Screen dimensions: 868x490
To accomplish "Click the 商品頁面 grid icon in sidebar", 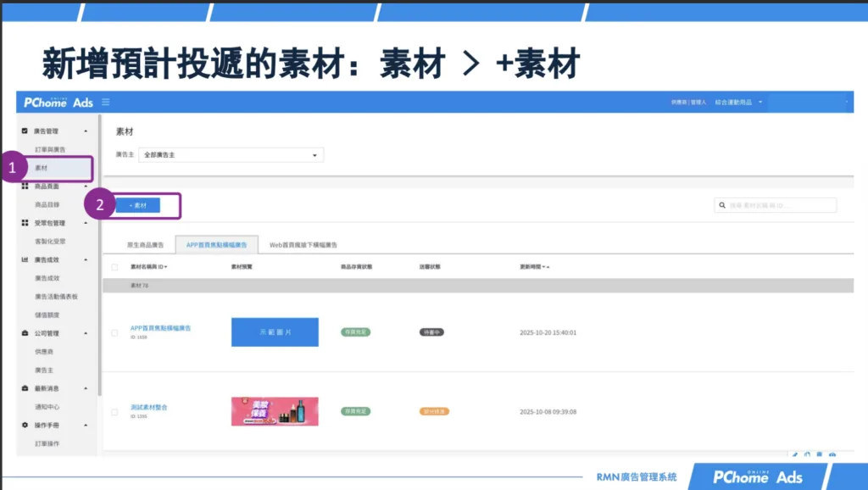I will click(25, 186).
